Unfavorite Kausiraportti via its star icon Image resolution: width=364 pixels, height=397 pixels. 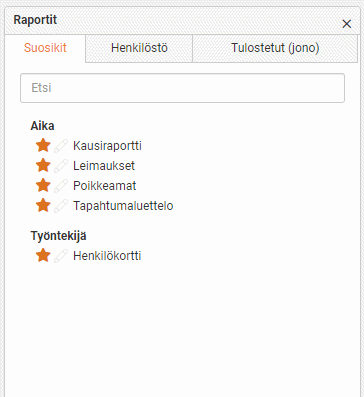tap(43, 146)
